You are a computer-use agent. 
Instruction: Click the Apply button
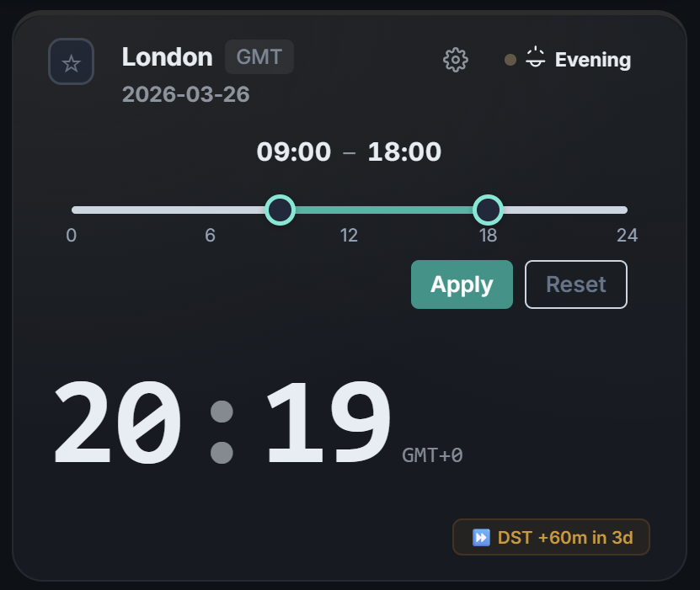(462, 284)
